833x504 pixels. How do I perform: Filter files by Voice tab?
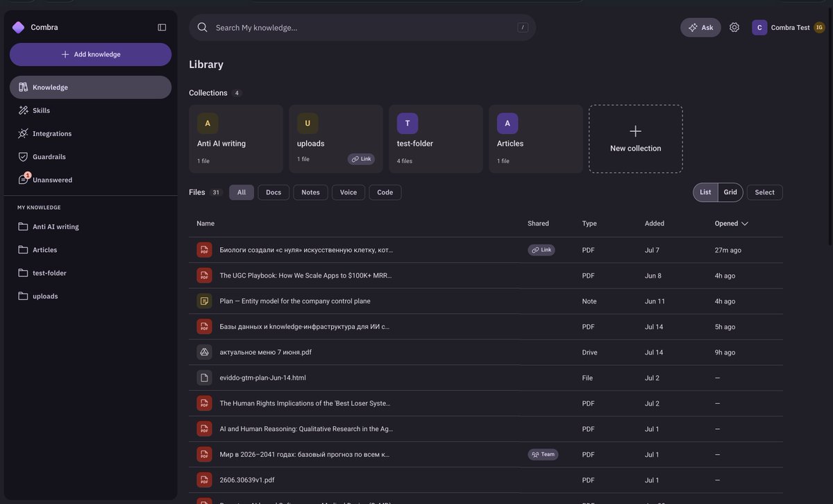click(x=348, y=192)
